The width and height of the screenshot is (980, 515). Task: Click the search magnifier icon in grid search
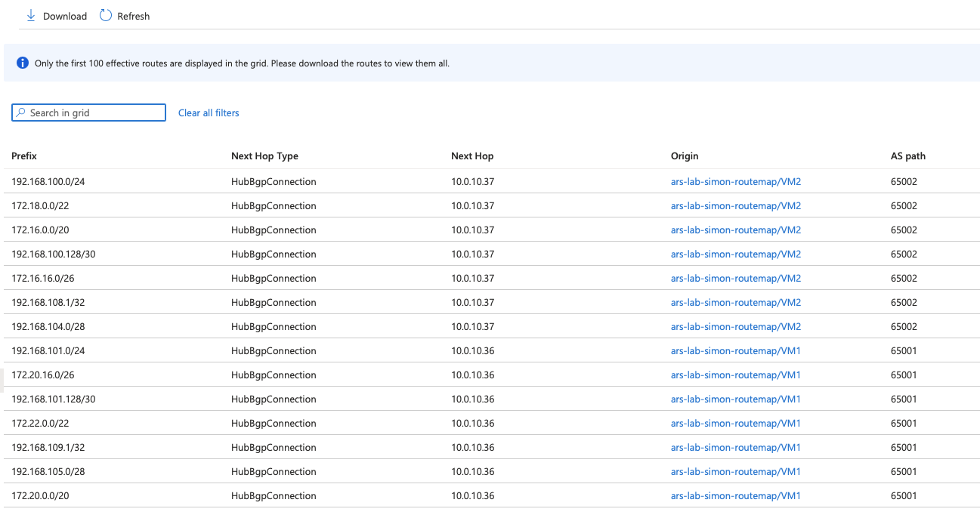click(21, 113)
